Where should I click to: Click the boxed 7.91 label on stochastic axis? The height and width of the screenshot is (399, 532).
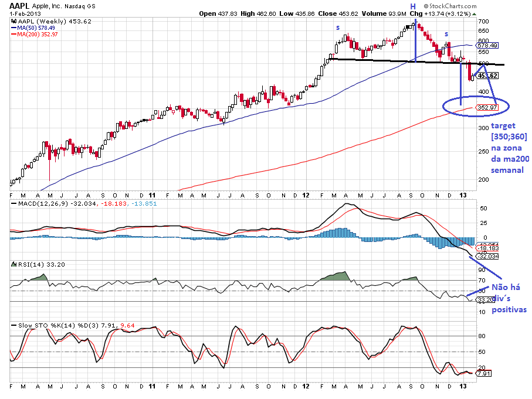tap(483, 373)
